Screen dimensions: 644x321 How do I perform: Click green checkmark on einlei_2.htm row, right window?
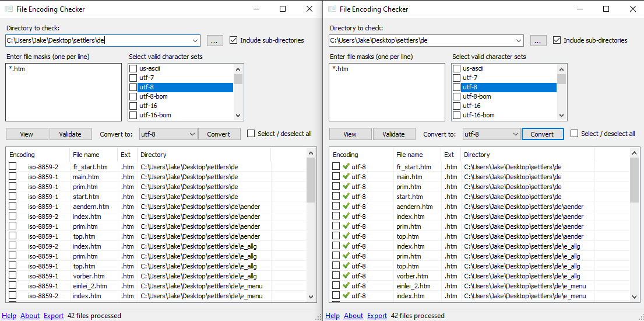click(346, 285)
